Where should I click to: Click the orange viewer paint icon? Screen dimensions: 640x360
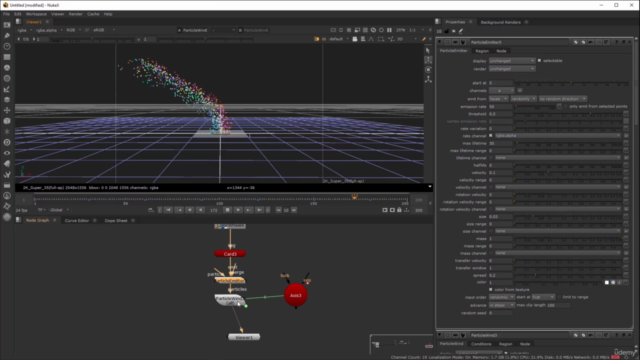tap(424, 39)
